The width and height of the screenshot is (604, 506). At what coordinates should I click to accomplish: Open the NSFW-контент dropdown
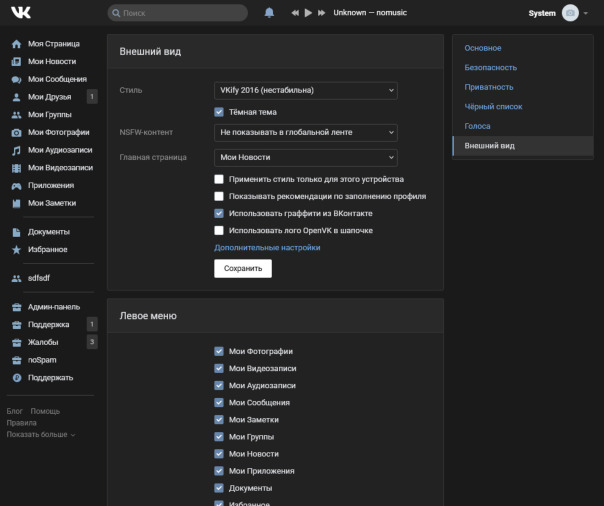tap(305, 132)
